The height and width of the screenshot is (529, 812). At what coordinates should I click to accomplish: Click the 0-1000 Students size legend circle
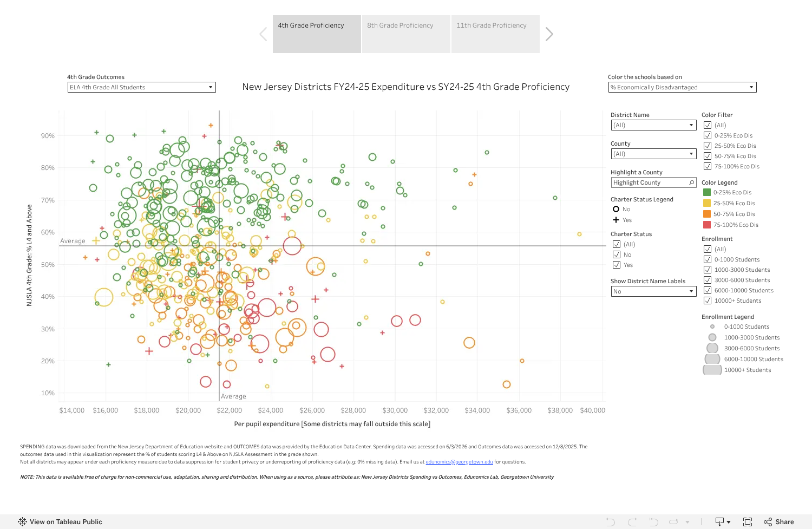point(712,326)
